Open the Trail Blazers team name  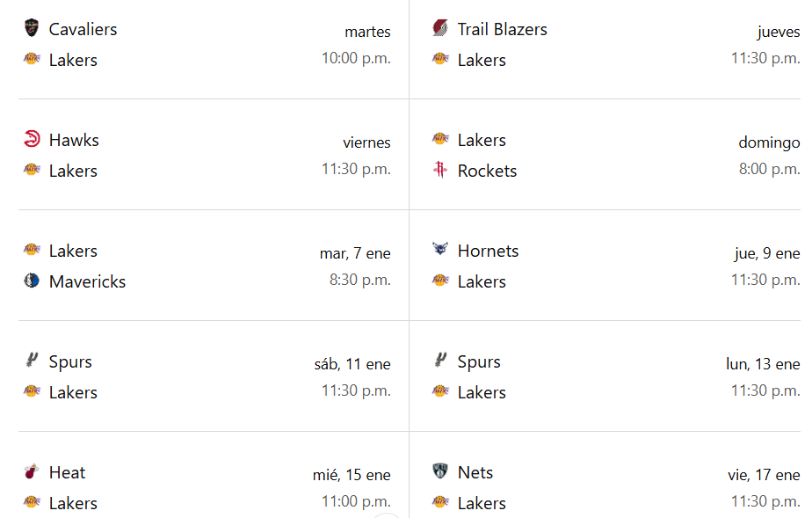coord(503,30)
